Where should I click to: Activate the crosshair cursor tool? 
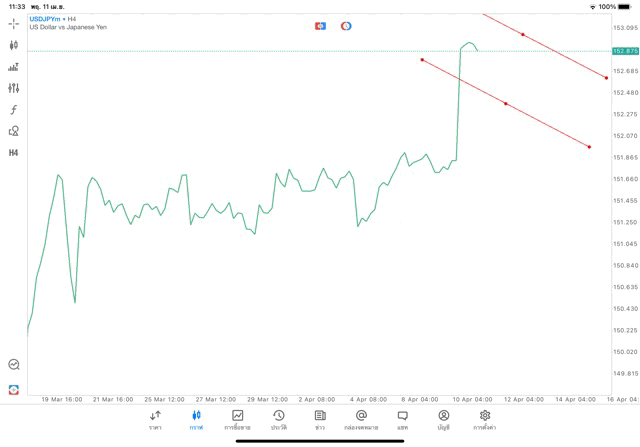(13, 23)
